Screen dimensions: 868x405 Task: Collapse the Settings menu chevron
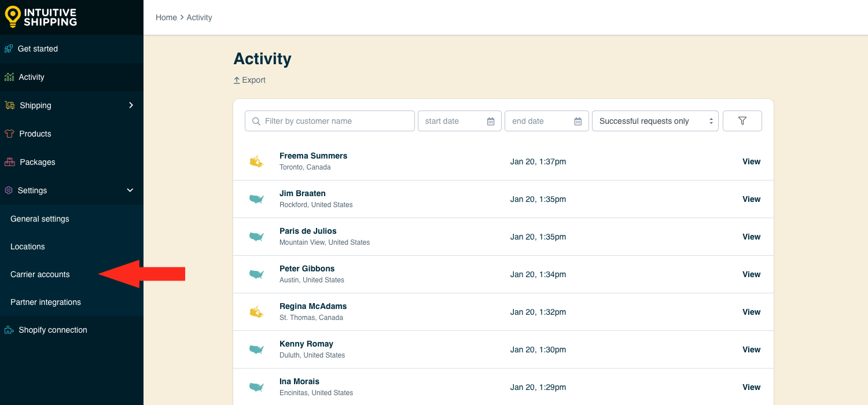pyautogui.click(x=130, y=190)
